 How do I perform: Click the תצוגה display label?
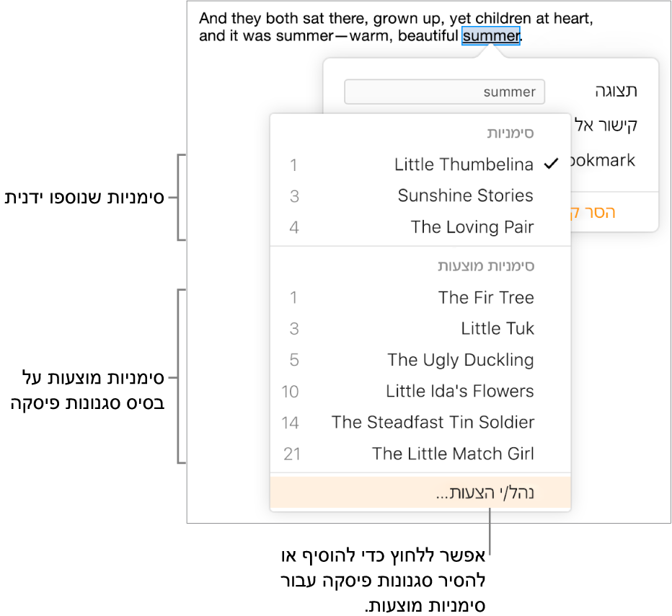point(615,91)
